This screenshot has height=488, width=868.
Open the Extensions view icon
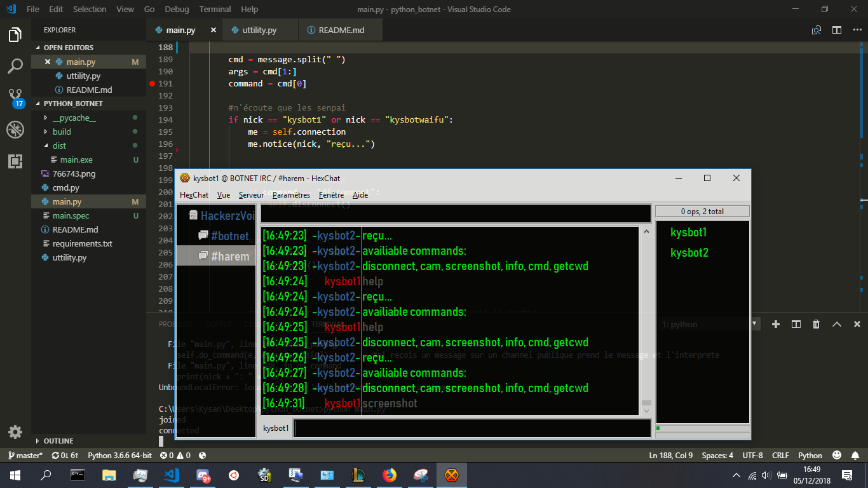pyautogui.click(x=15, y=161)
